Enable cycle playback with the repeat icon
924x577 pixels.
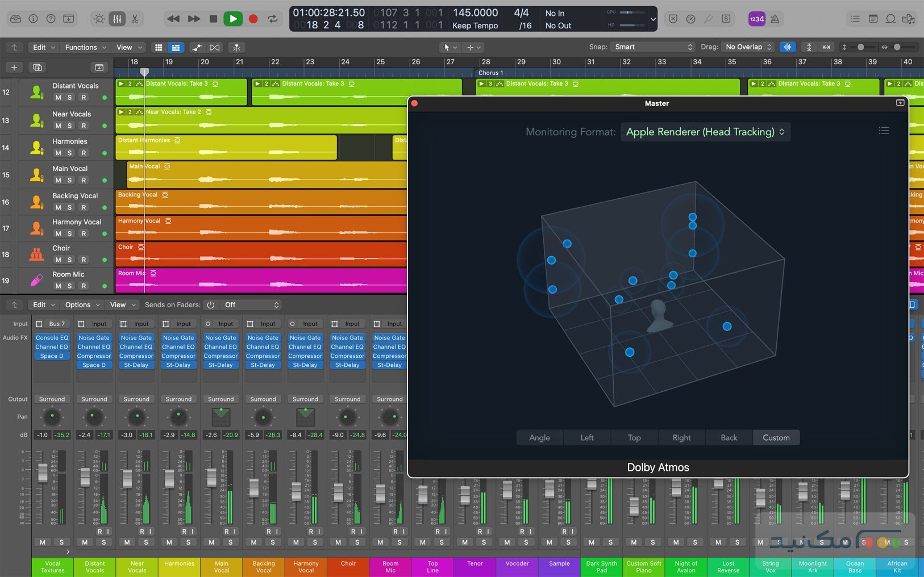click(x=273, y=19)
